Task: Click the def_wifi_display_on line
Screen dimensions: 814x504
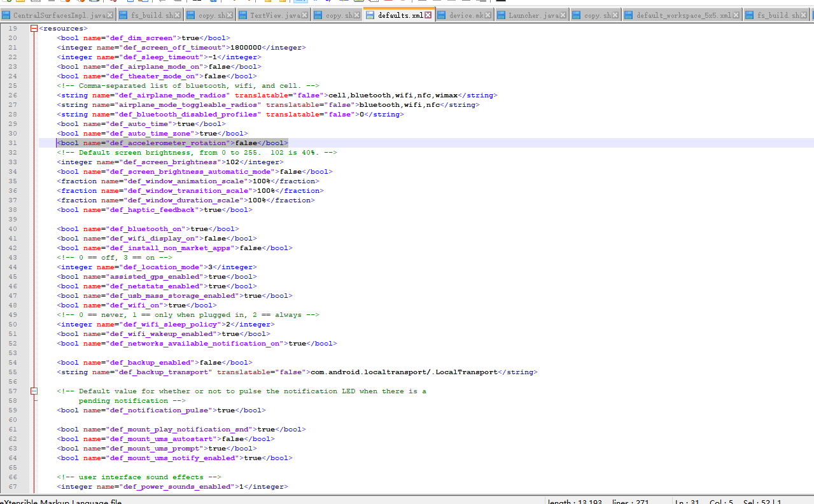Action: pyautogui.click(x=157, y=239)
